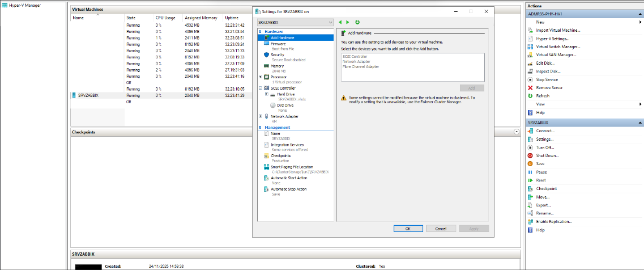Viewport: 644px width, 270px height.
Task: Click the Turn Off icon
Action: pos(530,147)
